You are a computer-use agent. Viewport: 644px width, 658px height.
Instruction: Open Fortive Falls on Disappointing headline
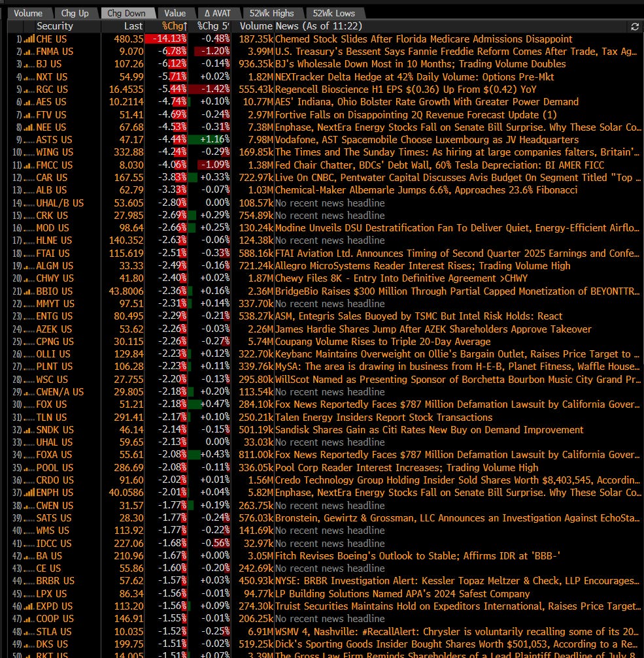416,115
